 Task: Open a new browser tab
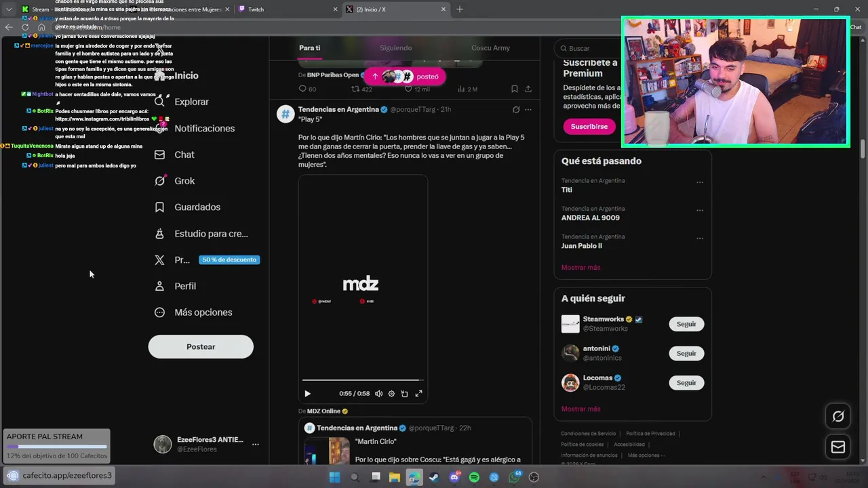(x=460, y=9)
